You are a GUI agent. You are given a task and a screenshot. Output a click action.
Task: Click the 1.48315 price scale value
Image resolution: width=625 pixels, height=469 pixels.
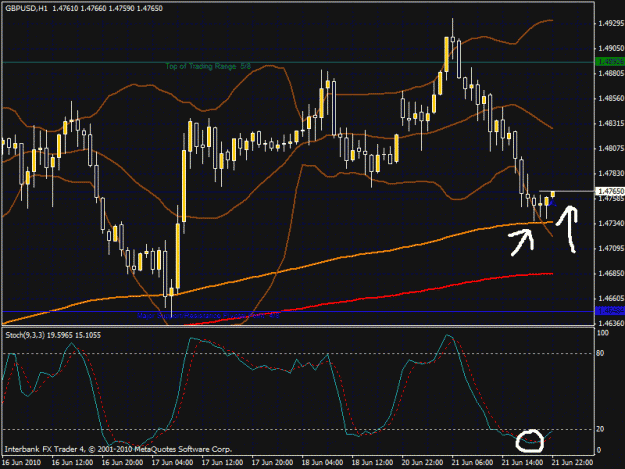(611, 124)
